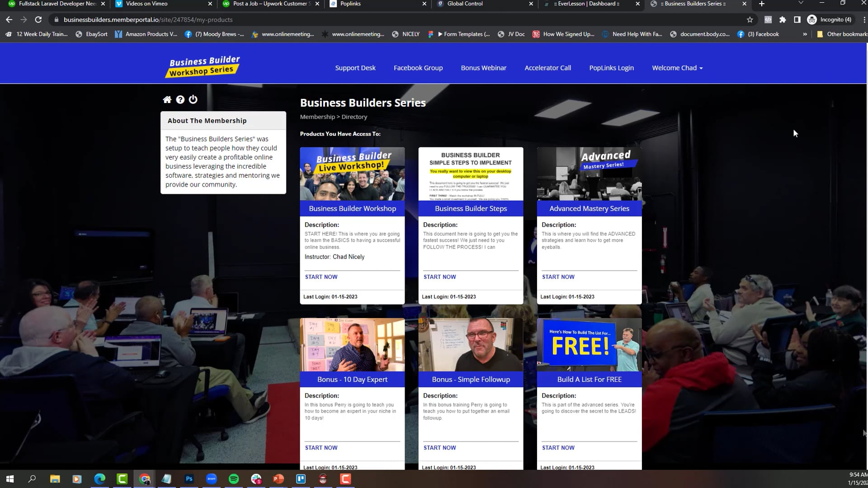868x488 pixels.
Task: Open the Support Desk menu item
Action: (x=355, y=68)
